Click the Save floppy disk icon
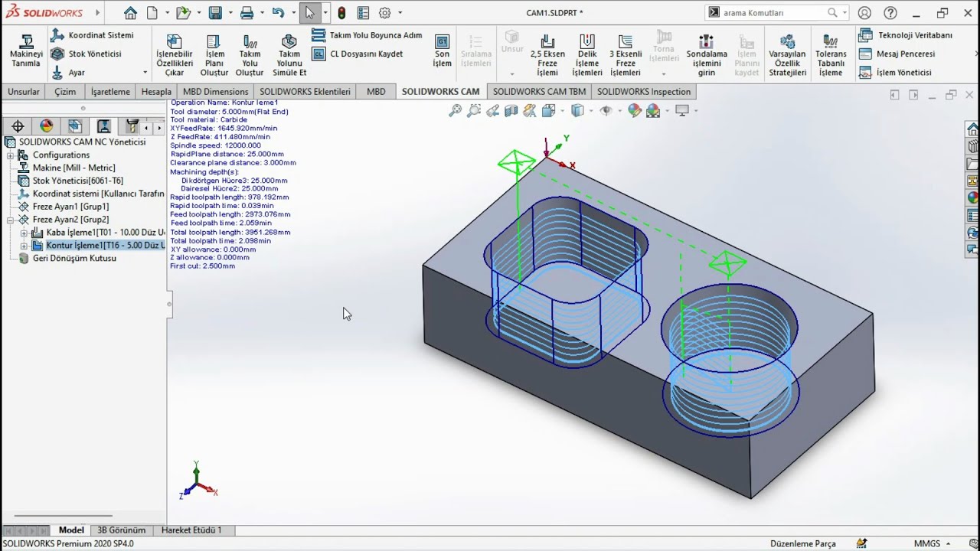This screenshot has width=980, height=551. pyautogui.click(x=215, y=13)
